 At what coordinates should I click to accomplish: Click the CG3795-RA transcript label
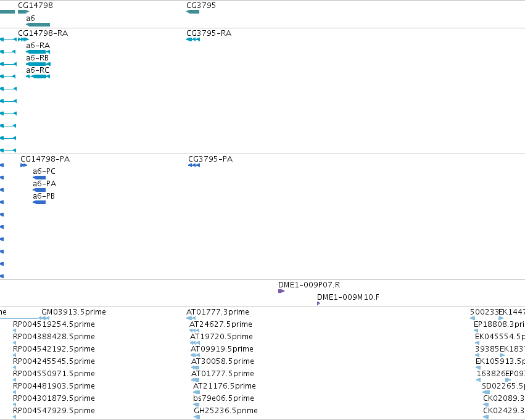click(x=209, y=33)
